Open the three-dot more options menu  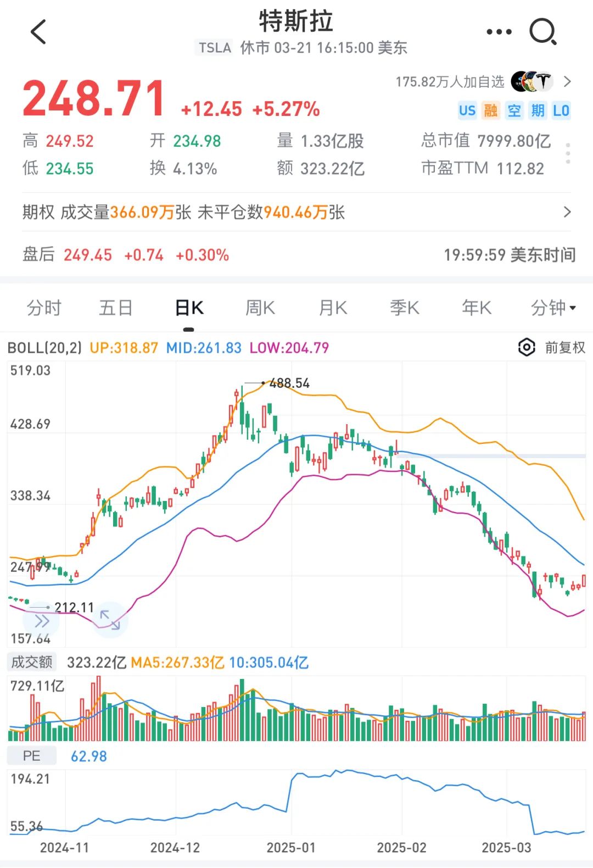tap(499, 32)
